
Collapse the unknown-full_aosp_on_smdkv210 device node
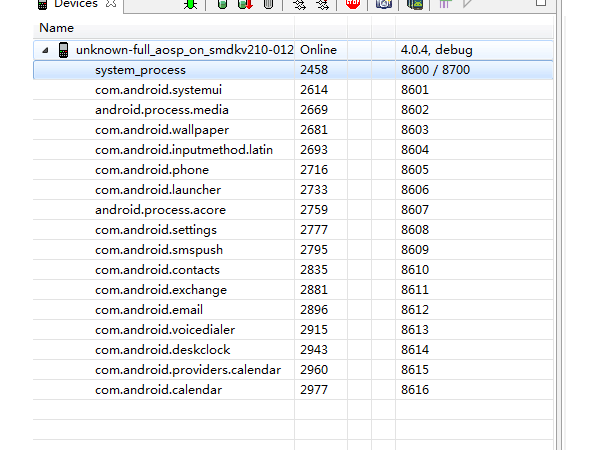click(x=45, y=50)
